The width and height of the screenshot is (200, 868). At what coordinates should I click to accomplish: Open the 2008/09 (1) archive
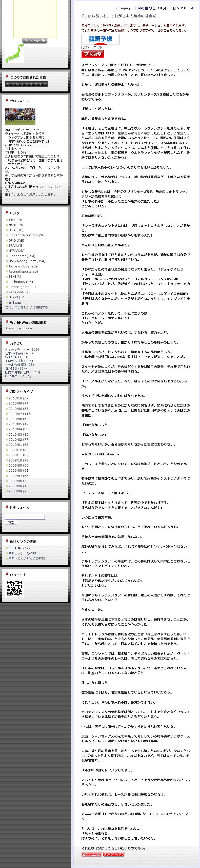(18, 486)
